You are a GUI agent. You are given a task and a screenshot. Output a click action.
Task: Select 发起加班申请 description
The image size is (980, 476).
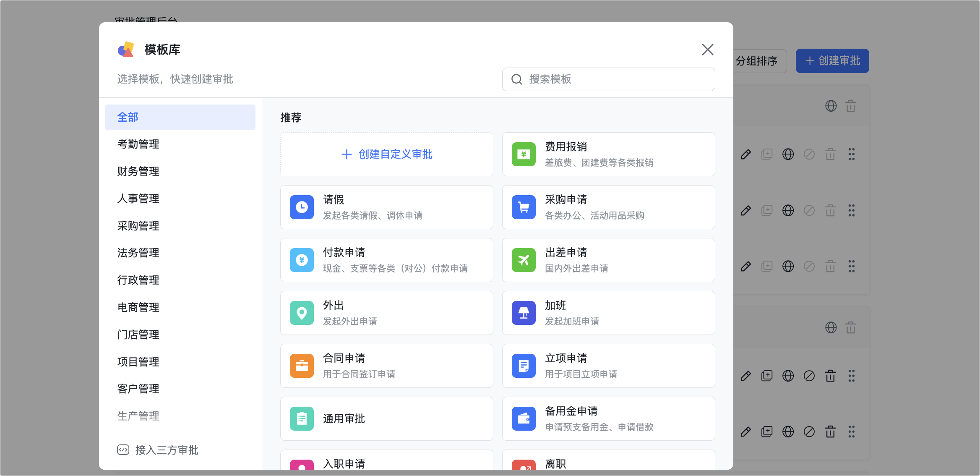(x=572, y=321)
